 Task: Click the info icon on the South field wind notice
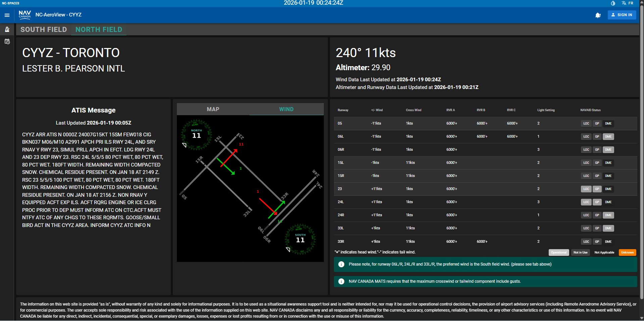click(x=341, y=264)
